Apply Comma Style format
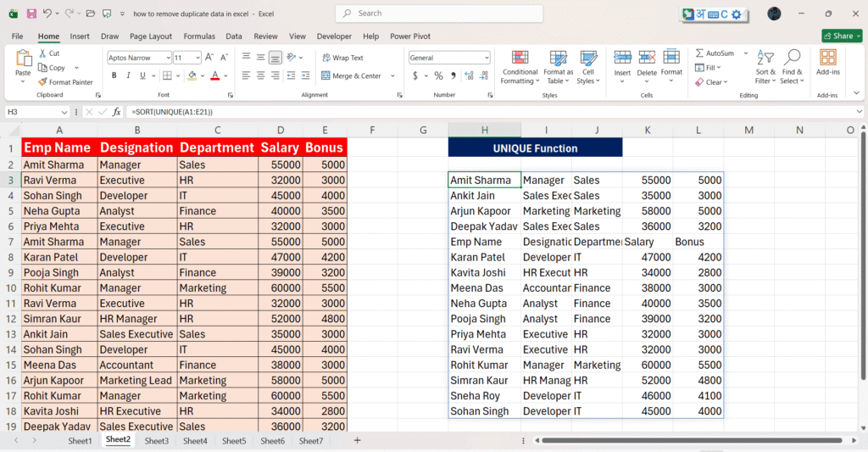The width and height of the screenshot is (868, 452). (x=453, y=75)
